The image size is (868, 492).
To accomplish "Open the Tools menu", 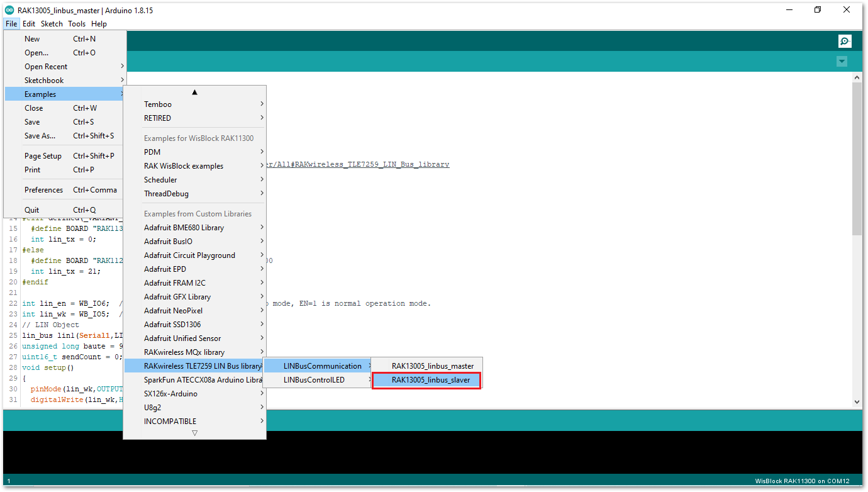I will [77, 24].
